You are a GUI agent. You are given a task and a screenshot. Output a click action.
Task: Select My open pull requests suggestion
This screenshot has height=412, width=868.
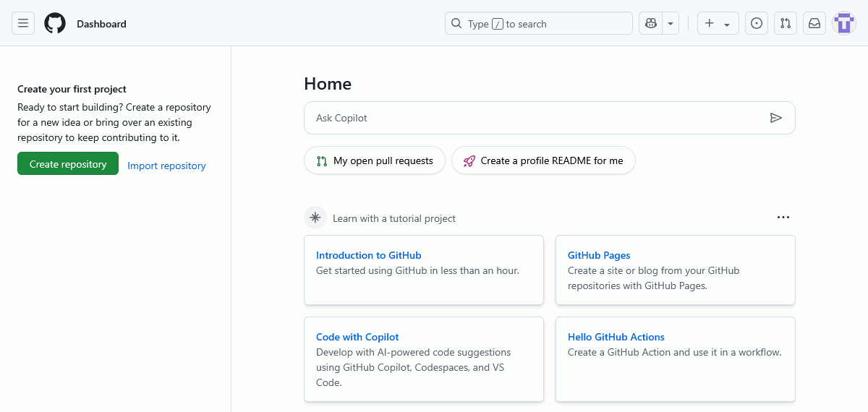click(375, 160)
